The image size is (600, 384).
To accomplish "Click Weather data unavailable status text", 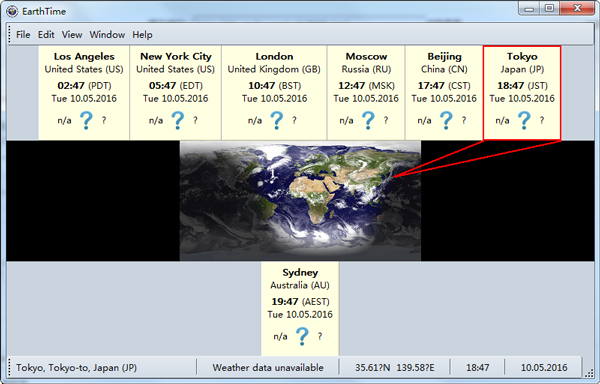I will coord(268,368).
